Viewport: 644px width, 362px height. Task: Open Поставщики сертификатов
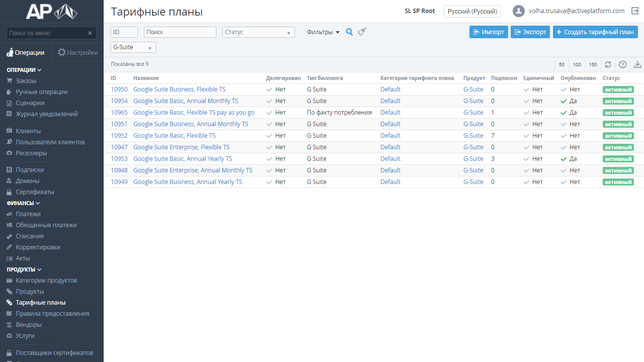click(54, 353)
